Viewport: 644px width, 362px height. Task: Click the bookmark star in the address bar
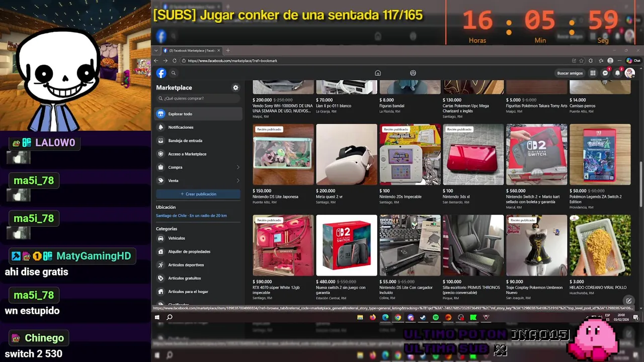pos(582,61)
